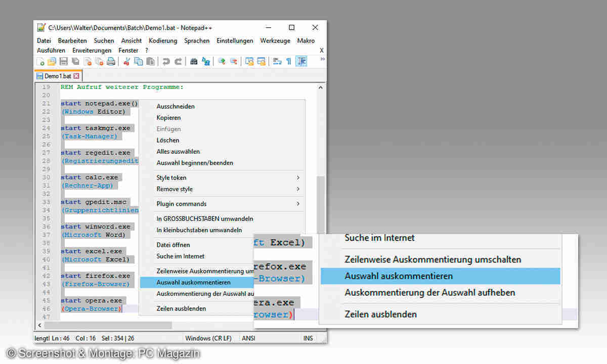This screenshot has width=607, height=364.
Task: Open the Kodierung menu
Action: [x=163, y=41]
